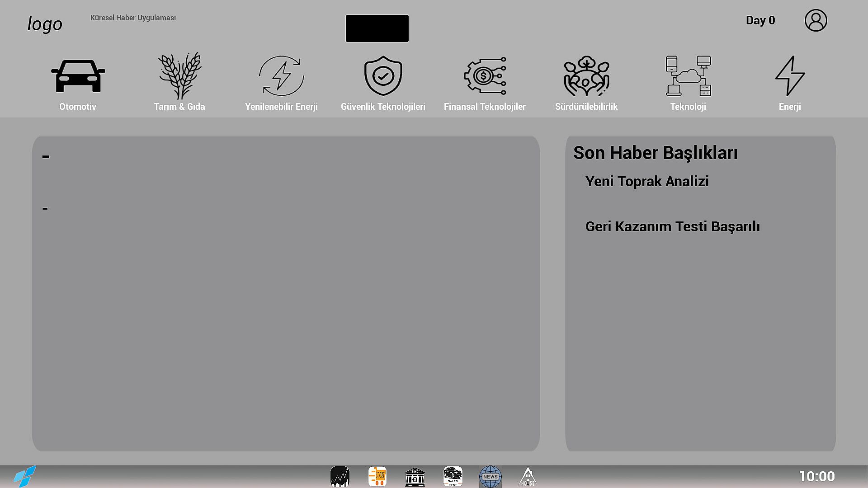
Task: Choose Finansal Teknolojiler category icon
Action: [485, 76]
